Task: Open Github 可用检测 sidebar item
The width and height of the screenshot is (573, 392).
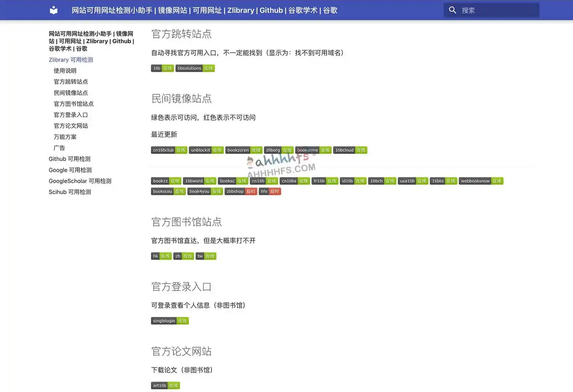Action: coord(69,159)
